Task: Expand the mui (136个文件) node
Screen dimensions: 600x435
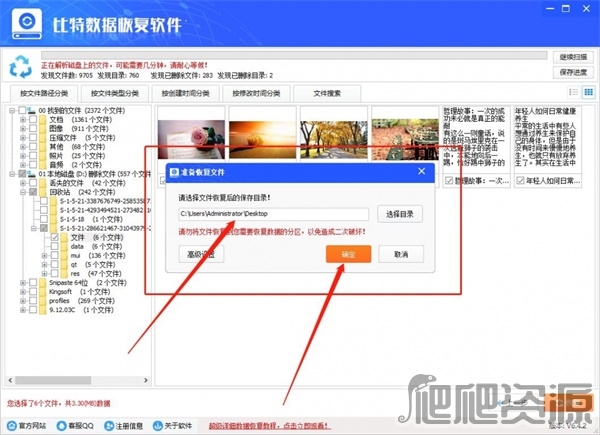Action: point(44,255)
